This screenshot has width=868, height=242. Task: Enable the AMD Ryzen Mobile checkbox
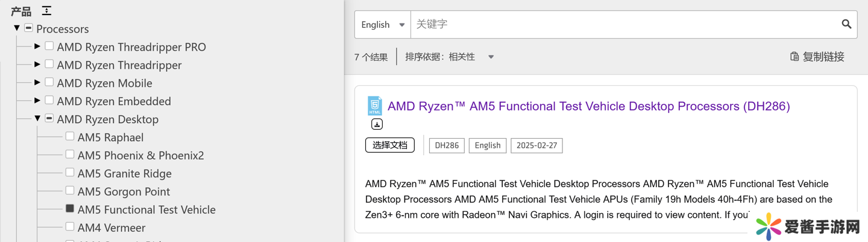(49, 82)
